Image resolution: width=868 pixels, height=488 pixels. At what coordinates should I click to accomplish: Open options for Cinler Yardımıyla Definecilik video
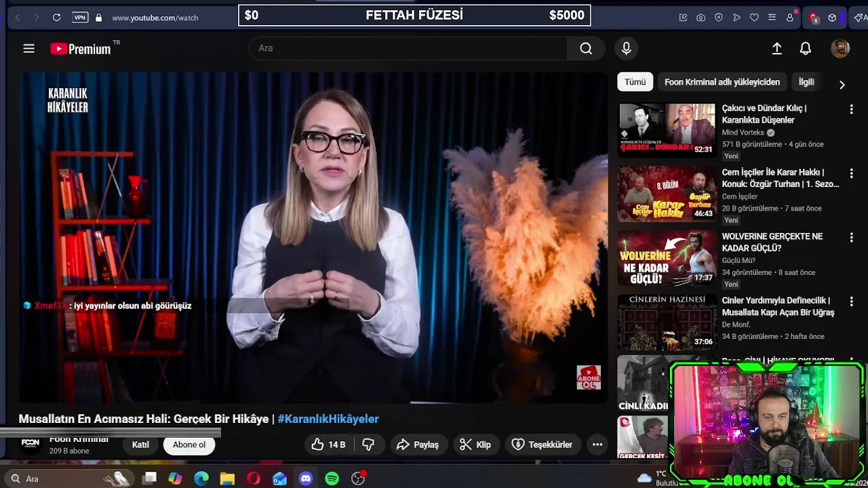[x=851, y=301]
